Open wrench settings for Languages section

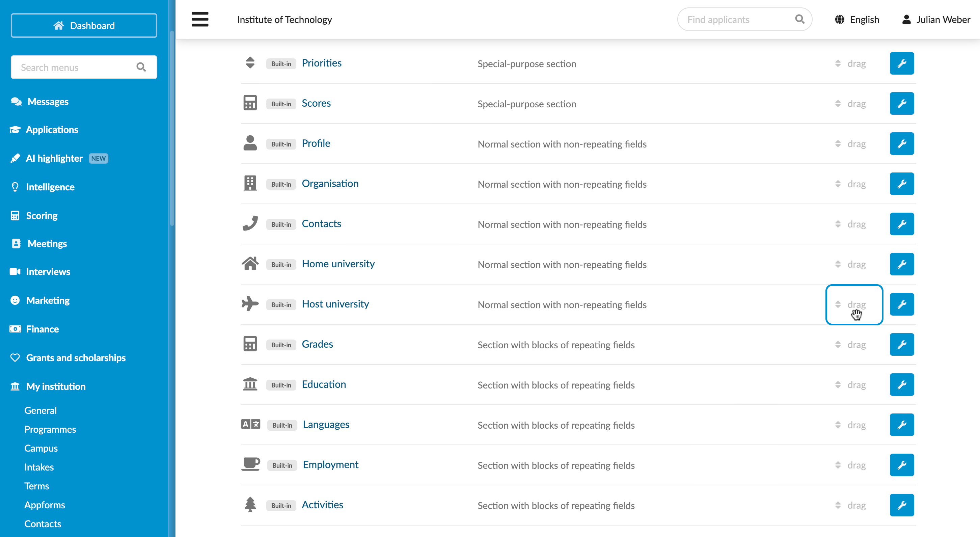pyautogui.click(x=902, y=425)
